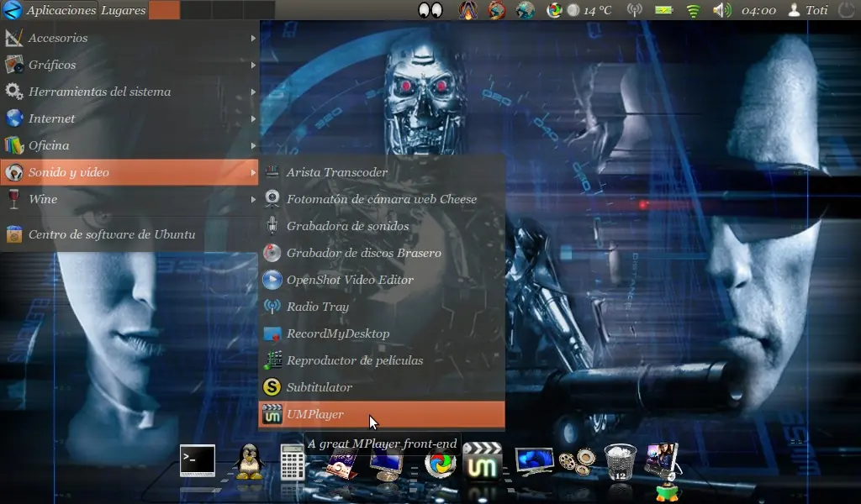
Task: Open OpenShot Video Editor
Action: point(381,280)
